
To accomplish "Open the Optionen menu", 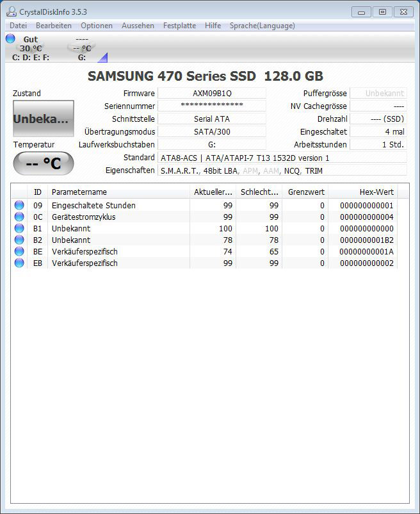I will (x=97, y=26).
